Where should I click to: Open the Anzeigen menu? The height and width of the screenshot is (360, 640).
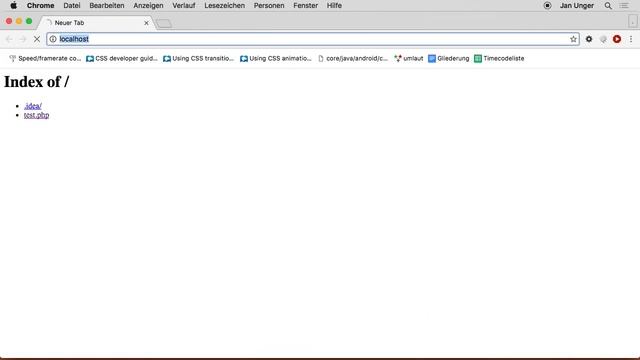pos(148,6)
